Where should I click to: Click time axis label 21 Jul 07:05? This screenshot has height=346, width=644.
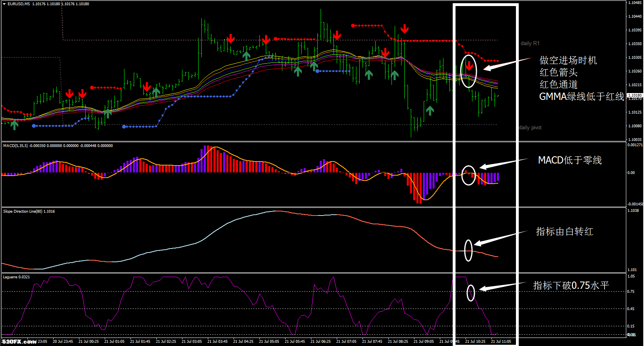tap(346, 342)
